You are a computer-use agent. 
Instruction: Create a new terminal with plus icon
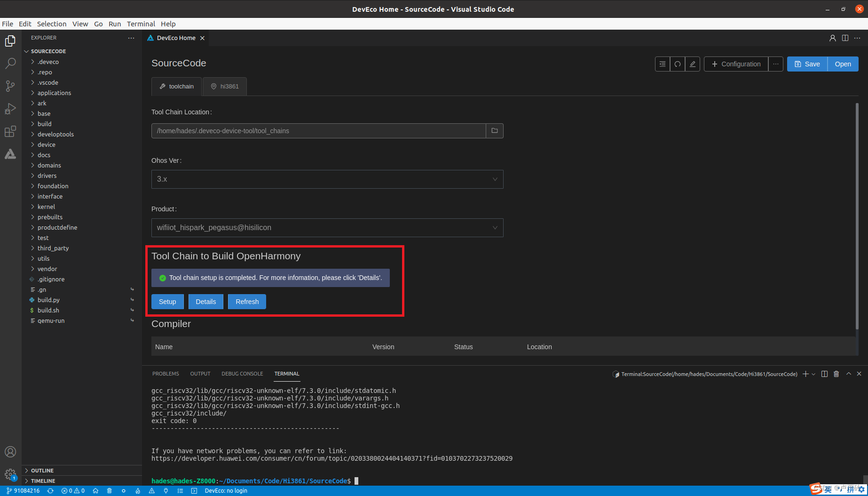806,374
